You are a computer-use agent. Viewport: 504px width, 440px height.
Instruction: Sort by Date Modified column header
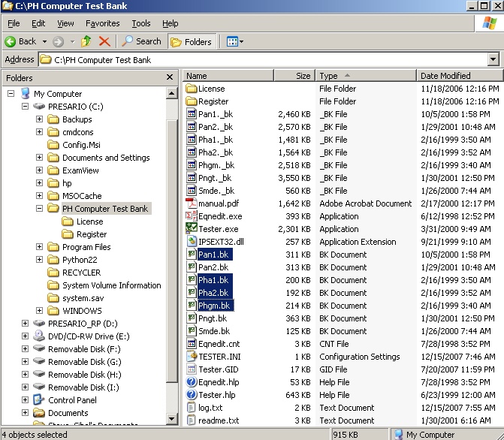(460, 76)
